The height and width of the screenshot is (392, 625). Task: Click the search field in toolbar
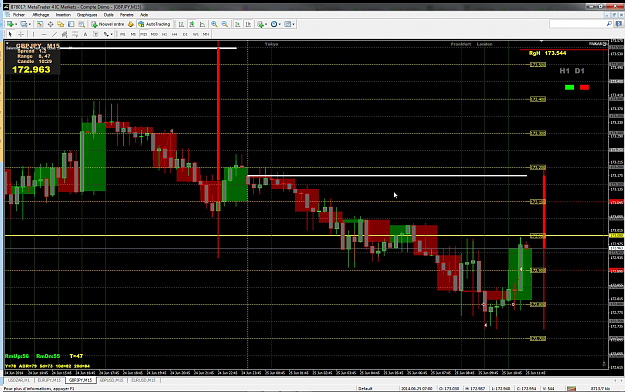click(580, 24)
